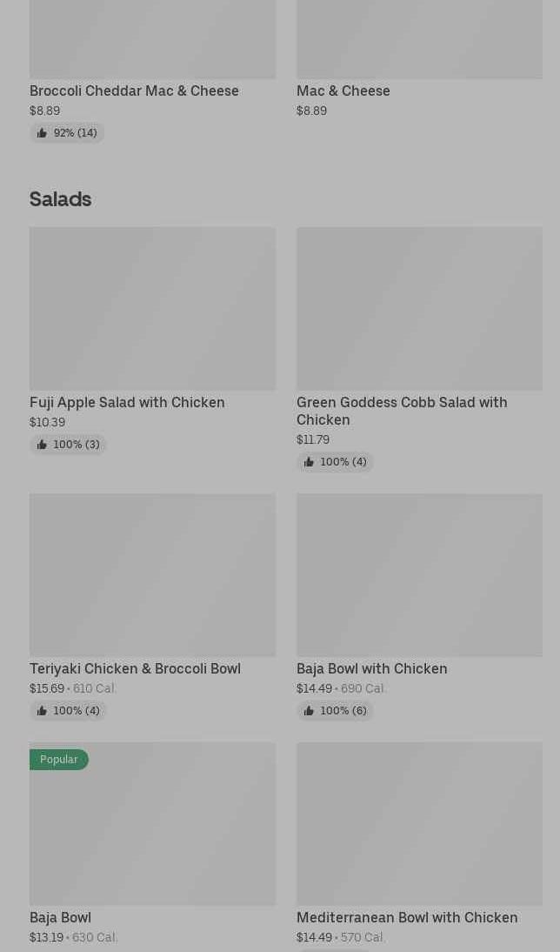This screenshot has height=952, width=560.
Task: Click the Popular badge on Baja Bowl
Action: 59,760
